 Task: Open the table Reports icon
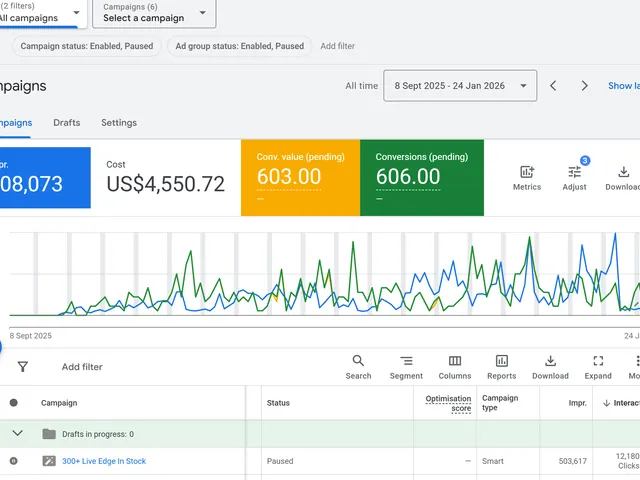[502, 360]
